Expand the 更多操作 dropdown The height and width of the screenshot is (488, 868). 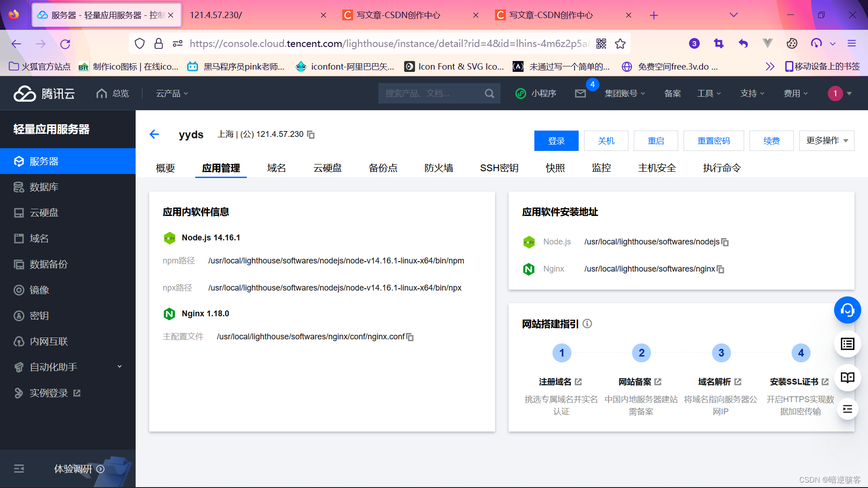click(x=826, y=141)
